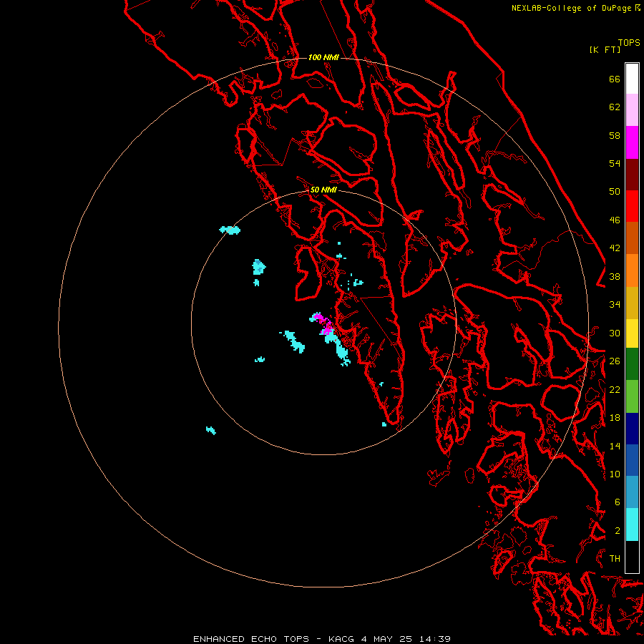Click the legend value 26
This screenshot has width=644, height=644.
click(615, 361)
